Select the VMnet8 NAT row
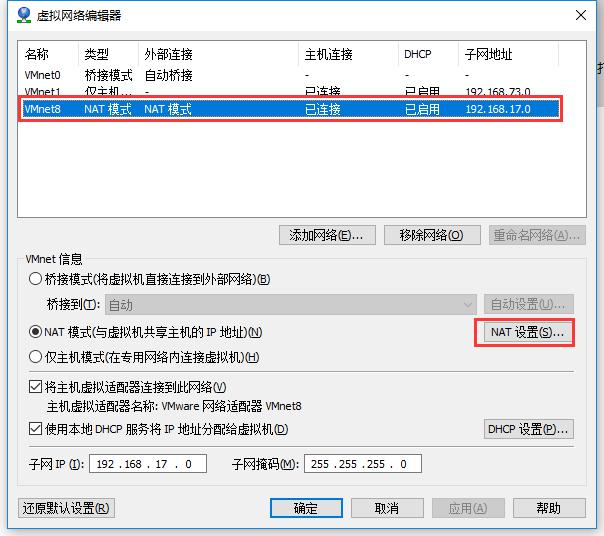Image resolution: width=604 pixels, height=536 pixels. click(290, 109)
